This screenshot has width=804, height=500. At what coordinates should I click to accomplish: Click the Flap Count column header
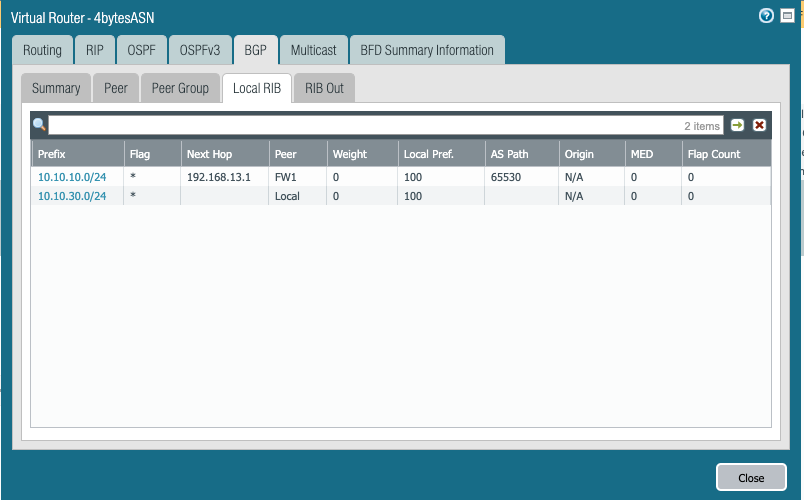pyautogui.click(x=713, y=154)
